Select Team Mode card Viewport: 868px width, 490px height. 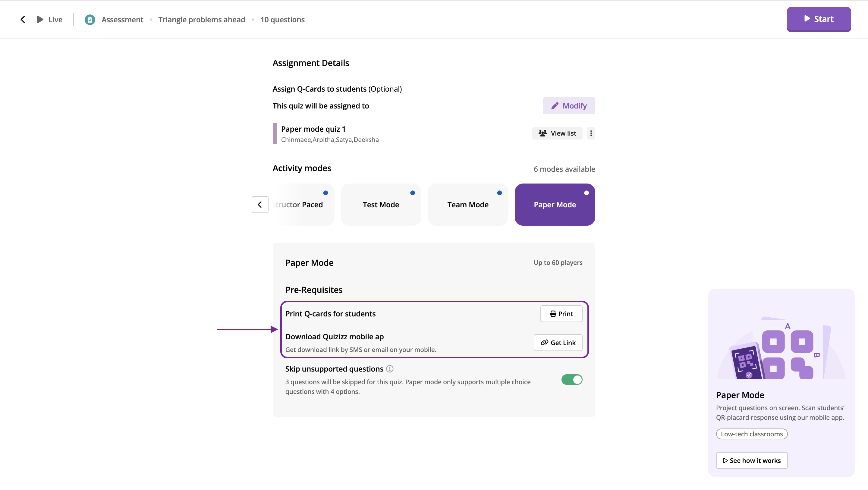coord(468,205)
